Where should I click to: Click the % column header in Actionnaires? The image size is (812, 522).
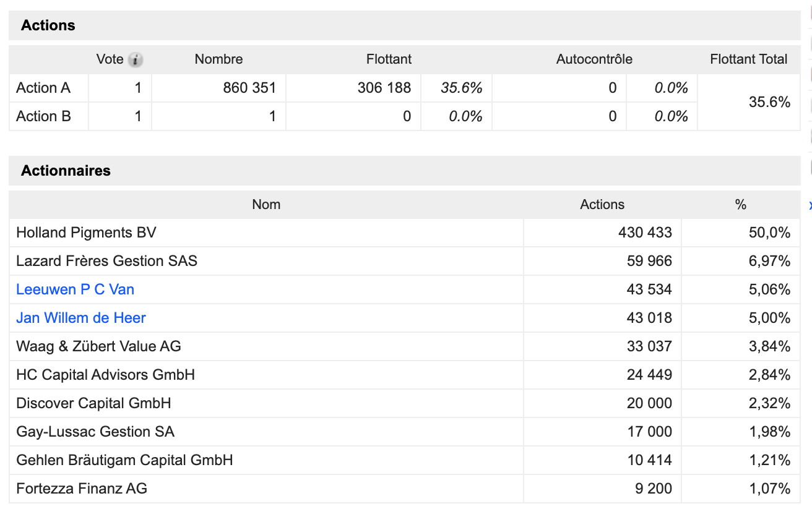pyautogui.click(x=740, y=205)
